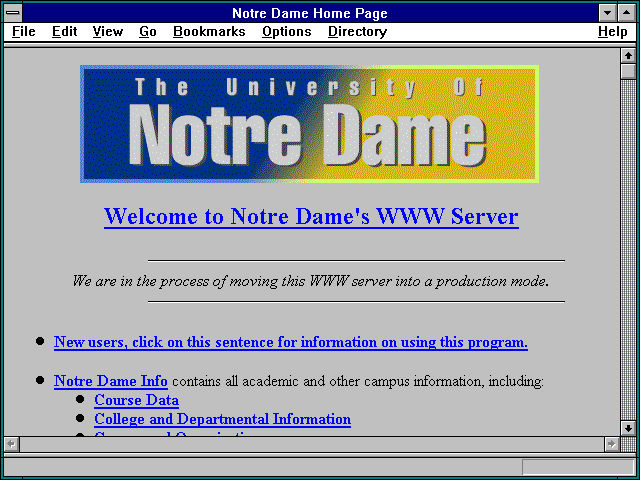The image size is (640, 480).
Task: Open the Go menu
Action: click(x=148, y=32)
